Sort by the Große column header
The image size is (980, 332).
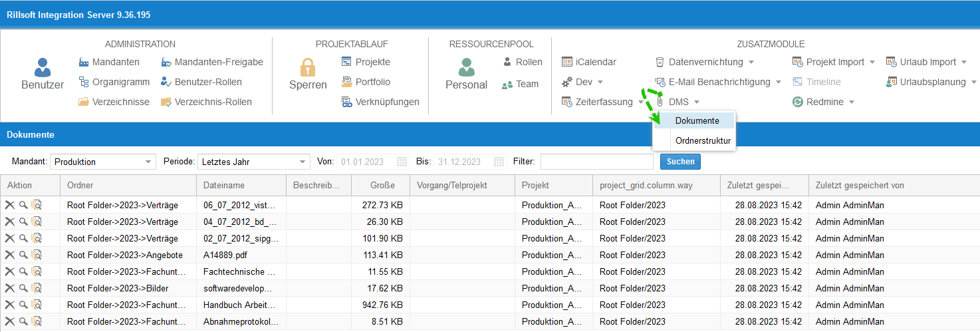(380, 186)
